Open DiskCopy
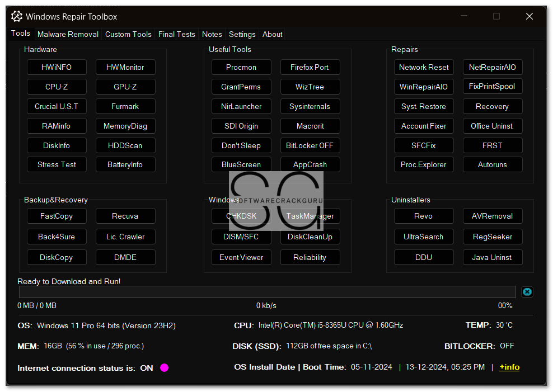The height and width of the screenshot is (392, 553). coord(57,257)
